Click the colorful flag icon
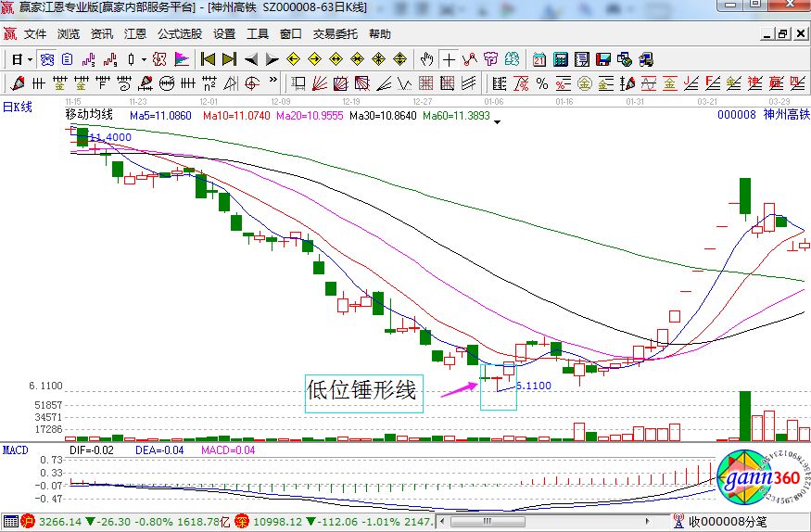This screenshot has width=811, height=532. pyautogui.click(x=182, y=59)
